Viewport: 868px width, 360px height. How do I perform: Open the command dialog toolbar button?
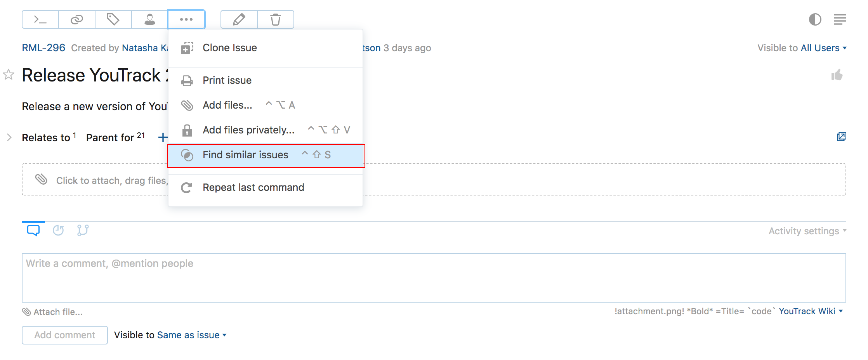pos(40,19)
